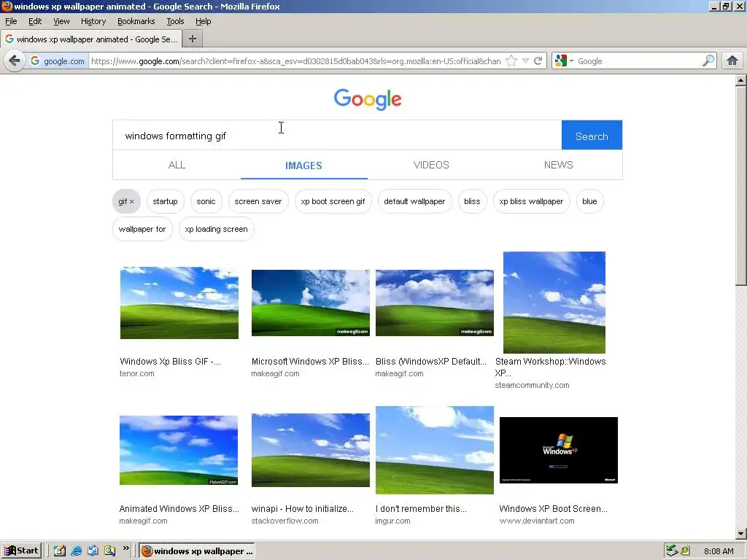
Task: Select the wallpaper for suggestion chip
Action: (x=142, y=229)
